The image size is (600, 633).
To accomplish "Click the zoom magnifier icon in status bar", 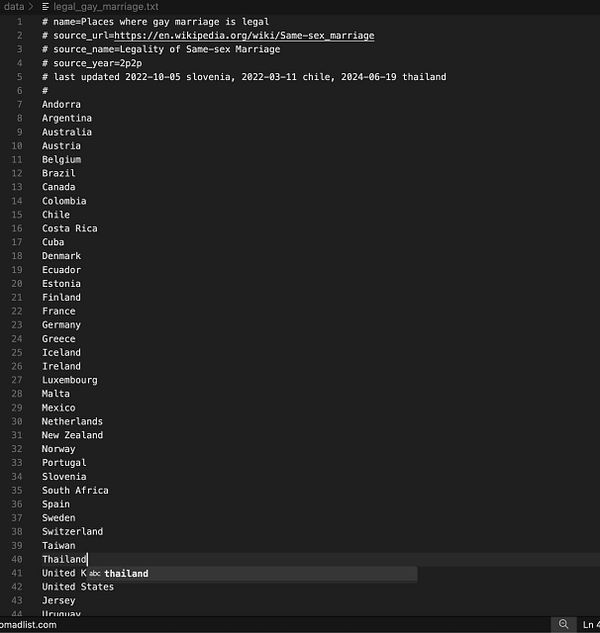I will [x=563, y=625].
